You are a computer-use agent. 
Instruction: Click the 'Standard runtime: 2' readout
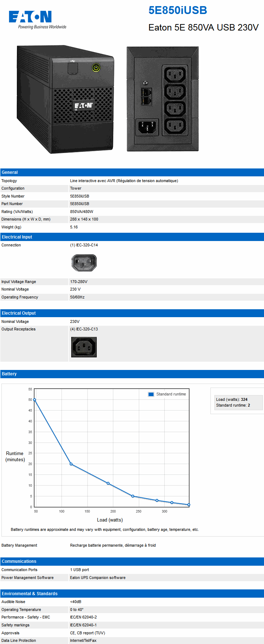[233, 405]
